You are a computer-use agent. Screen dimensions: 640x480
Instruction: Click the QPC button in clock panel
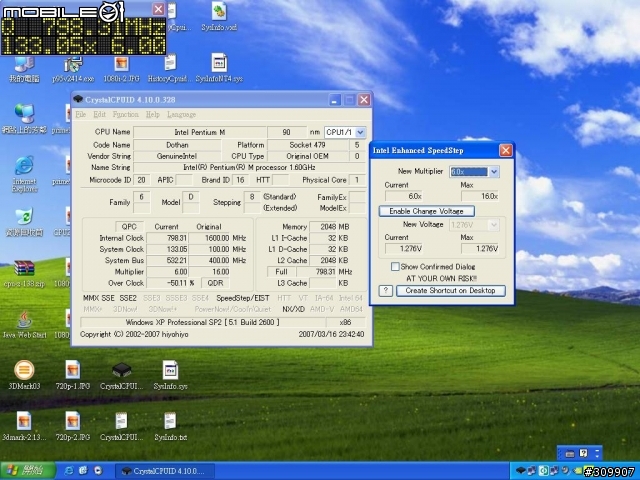pos(129,227)
